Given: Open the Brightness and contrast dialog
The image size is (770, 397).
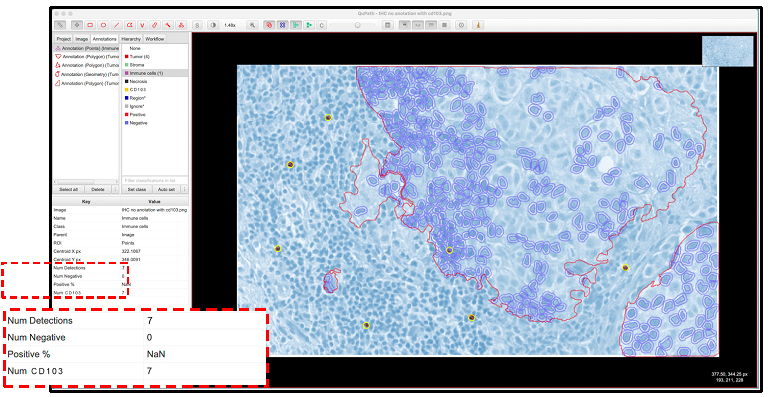Looking at the screenshot, I should (213, 25).
